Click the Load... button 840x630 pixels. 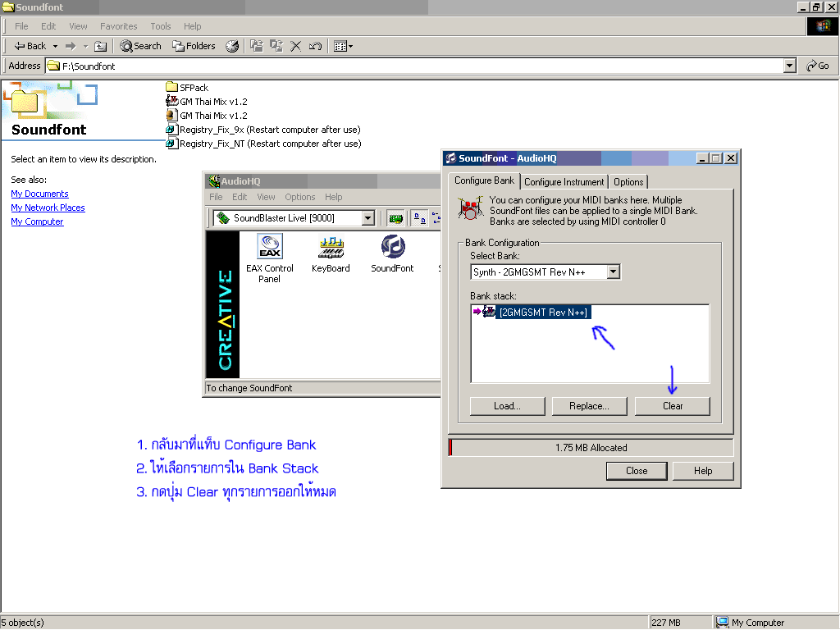point(507,406)
